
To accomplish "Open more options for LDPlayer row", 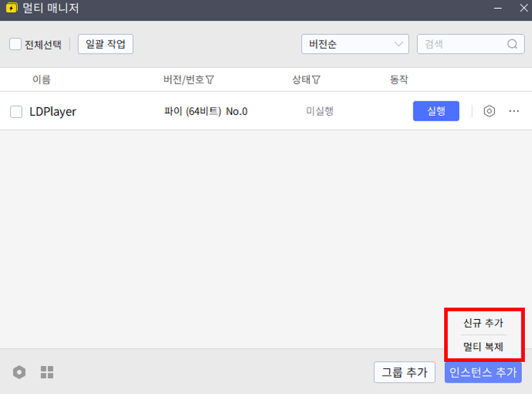I will (x=513, y=111).
